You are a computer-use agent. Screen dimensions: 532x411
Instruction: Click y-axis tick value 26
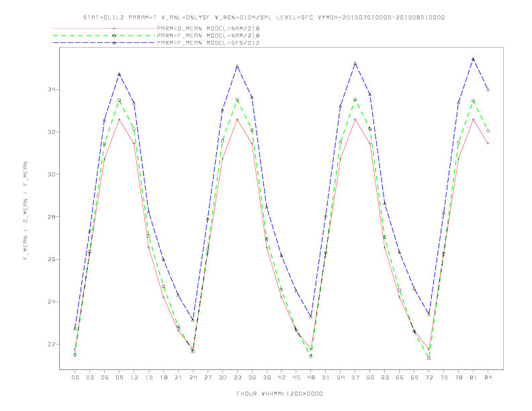click(52, 259)
